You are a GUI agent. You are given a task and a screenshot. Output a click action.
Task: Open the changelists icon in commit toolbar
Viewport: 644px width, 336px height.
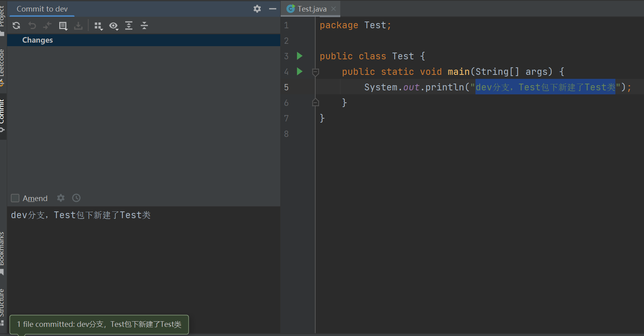click(x=63, y=26)
